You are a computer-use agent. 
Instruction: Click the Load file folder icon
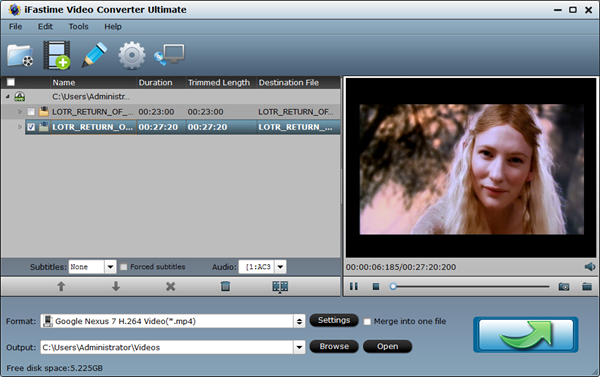pyautogui.click(x=20, y=56)
